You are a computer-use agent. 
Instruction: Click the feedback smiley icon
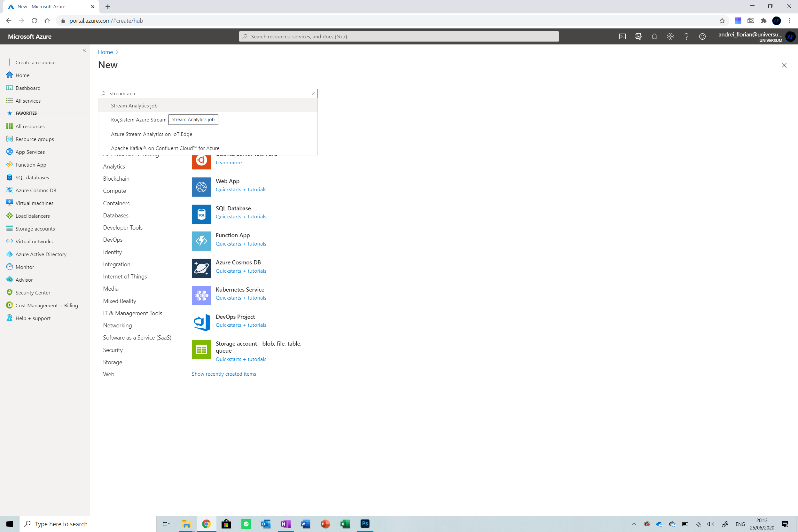coord(702,36)
